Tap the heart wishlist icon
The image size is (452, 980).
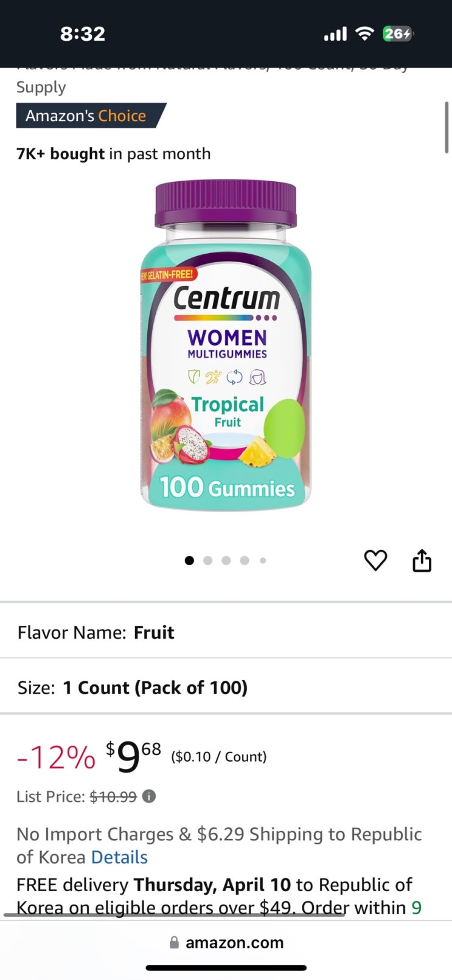click(x=375, y=560)
